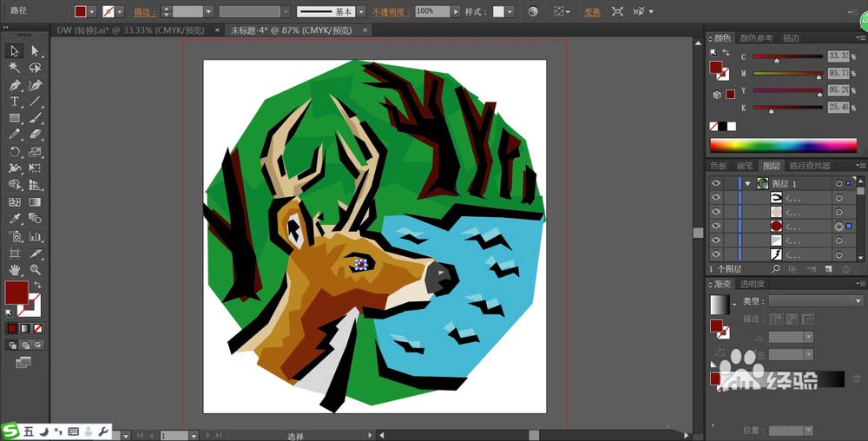Open the 类型 gradient type dropdown
The image size is (868, 441).
pyautogui.click(x=858, y=301)
